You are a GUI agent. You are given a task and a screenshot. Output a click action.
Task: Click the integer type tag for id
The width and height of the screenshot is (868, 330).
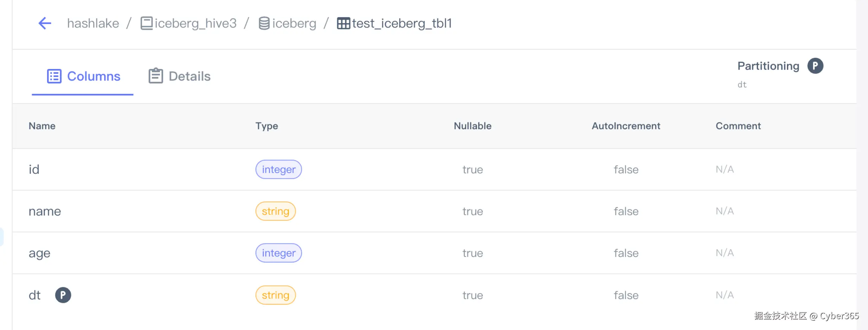point(278,170)
